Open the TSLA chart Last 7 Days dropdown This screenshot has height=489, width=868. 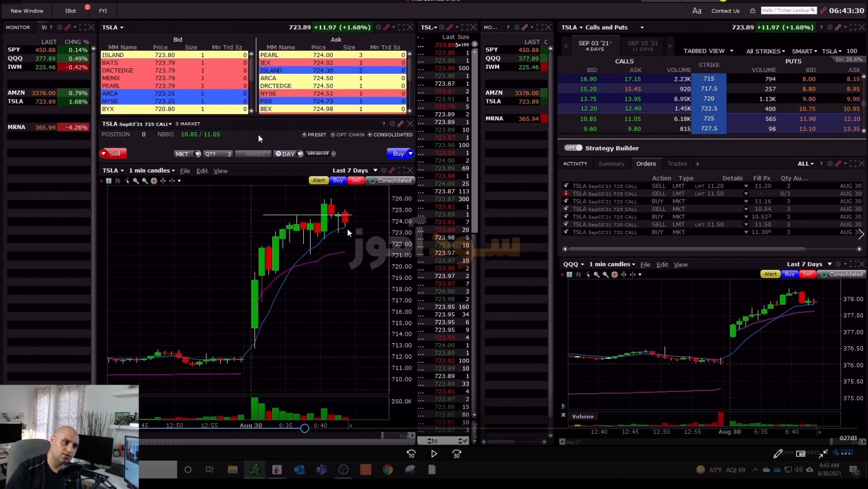point(355,171)
